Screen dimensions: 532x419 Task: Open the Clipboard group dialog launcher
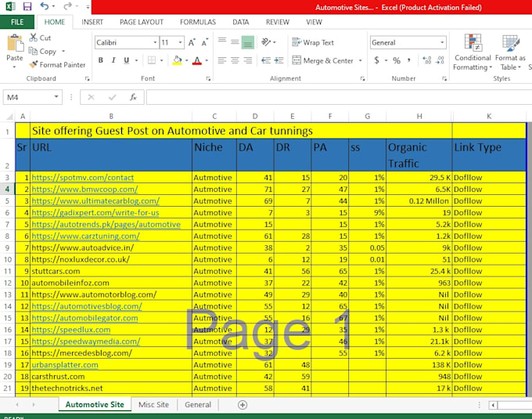[87, 79]
